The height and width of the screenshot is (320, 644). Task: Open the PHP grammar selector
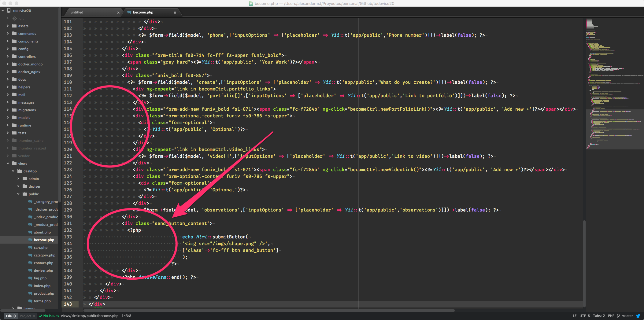[611, 316]
